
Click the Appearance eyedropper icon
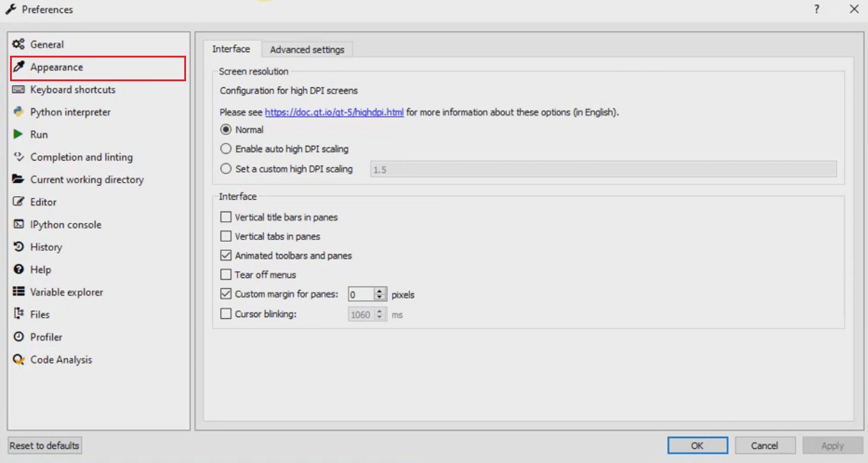pyautogui.click(x=18, y=67)
